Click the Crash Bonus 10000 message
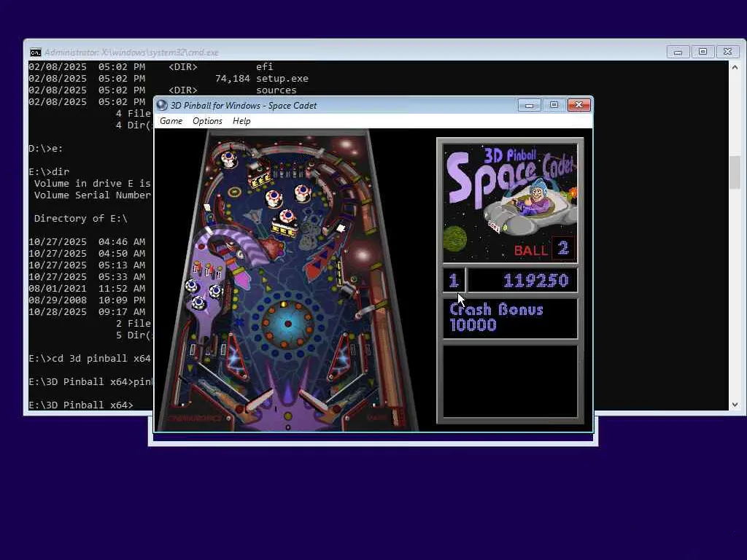Viewport: 747px width, 560px height. click(x=496, y=318)
